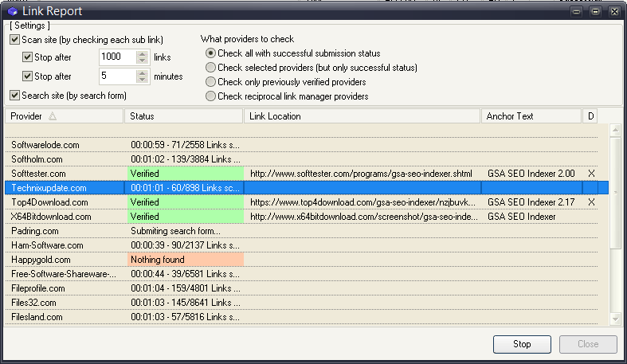Maximize the Link Report window

[x=595, y=12]
